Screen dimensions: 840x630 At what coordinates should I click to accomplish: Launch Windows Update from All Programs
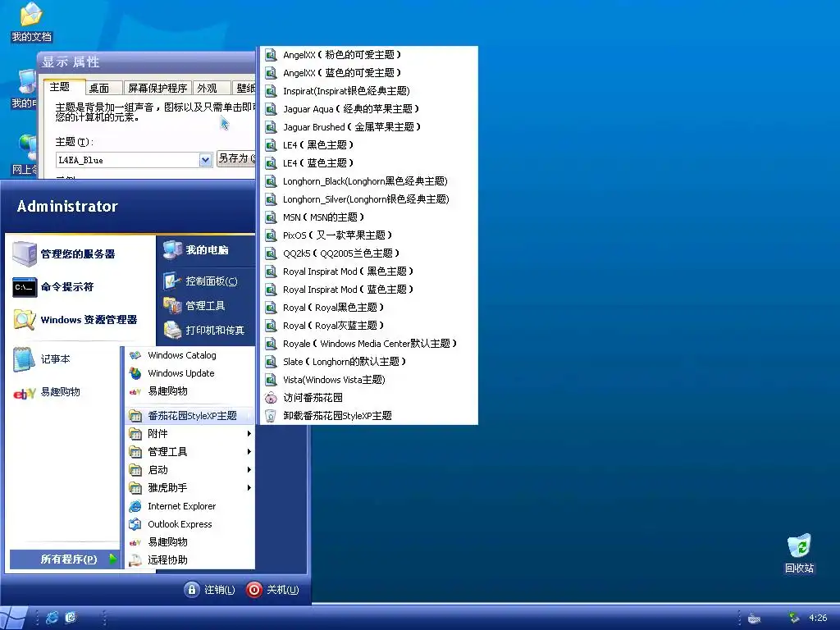coord(189,373)
